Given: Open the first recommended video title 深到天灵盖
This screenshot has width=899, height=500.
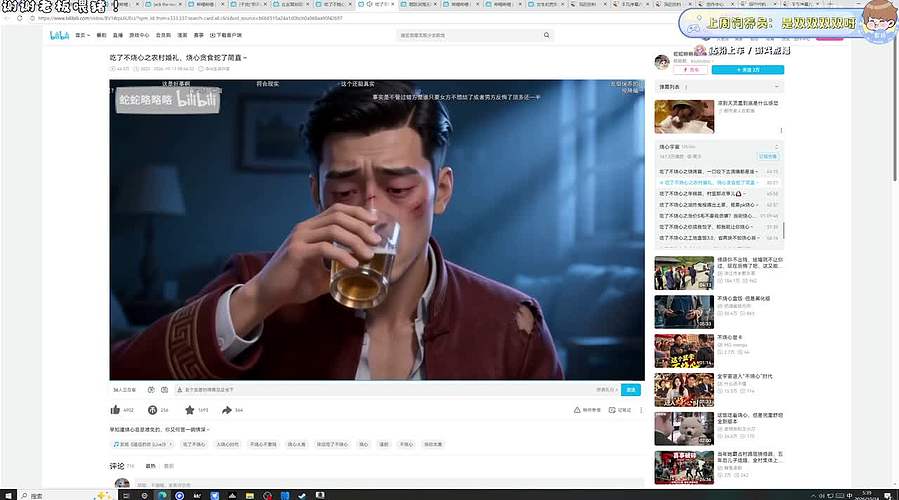Looking at the screenshot, I should (748, 103).
